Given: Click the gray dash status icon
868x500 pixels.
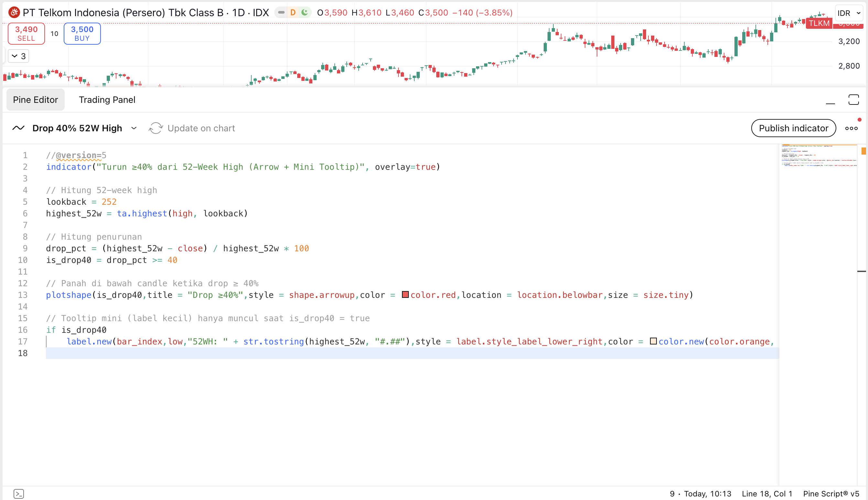Looking at the screenshot, I should click(x=281, y=13).
